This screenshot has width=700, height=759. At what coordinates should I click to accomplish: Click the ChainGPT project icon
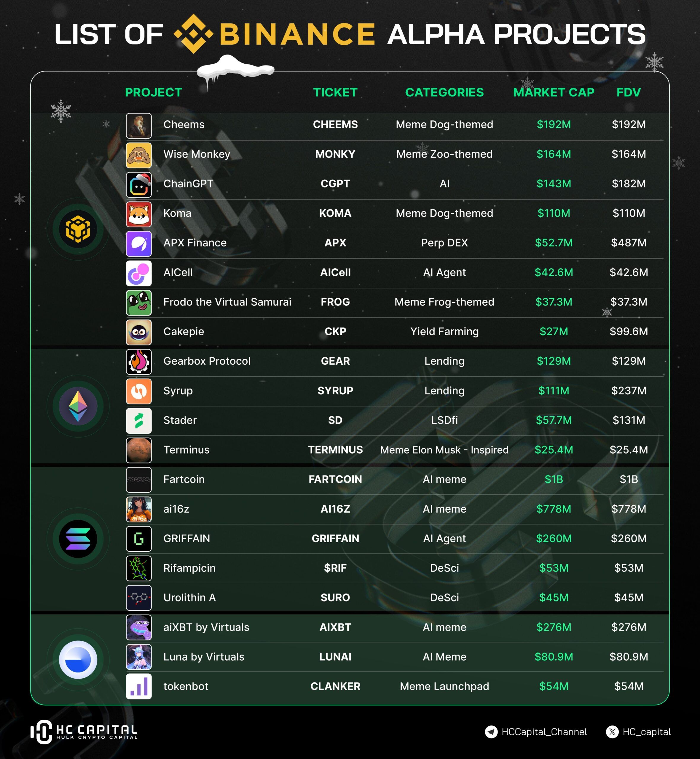[139, 185]
